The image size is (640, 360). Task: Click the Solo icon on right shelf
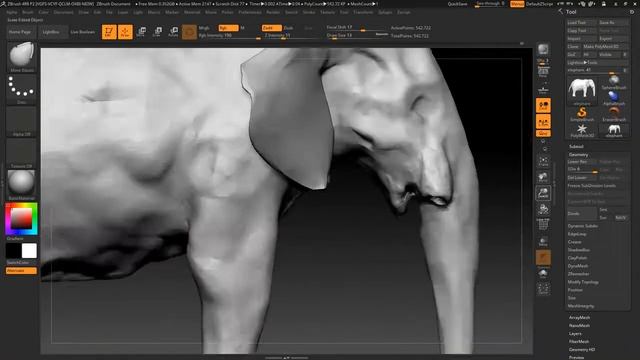(x=543, y=273)
